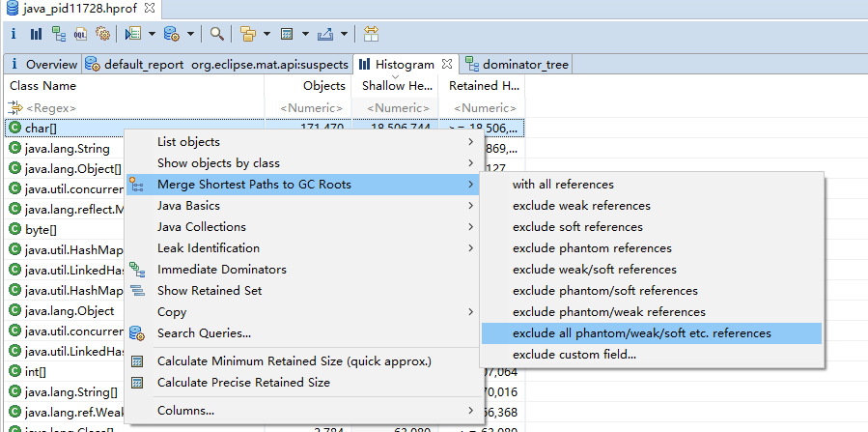
Task: Sort by the Shallow Heap column header
Action: [x=395, y=86]
